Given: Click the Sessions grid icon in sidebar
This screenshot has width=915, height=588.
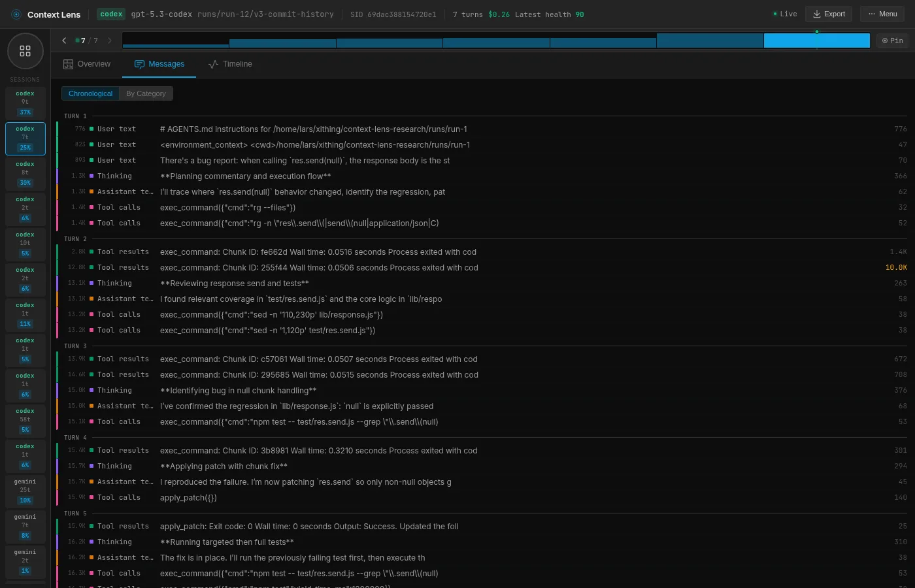Looking at the screenshot, I should pyautogui.click(x=25, y=51).
